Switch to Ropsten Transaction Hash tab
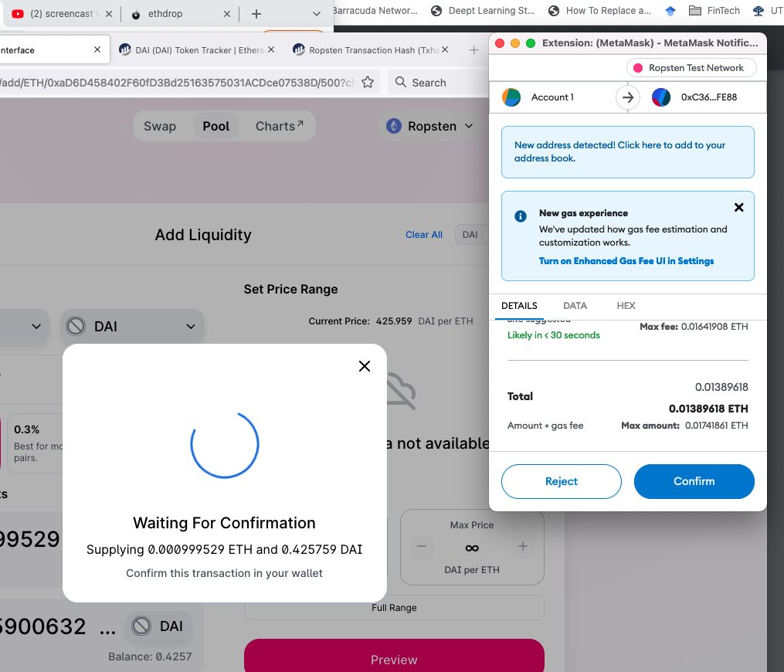Viewport: 784px width, 672px height. [366, 50]
